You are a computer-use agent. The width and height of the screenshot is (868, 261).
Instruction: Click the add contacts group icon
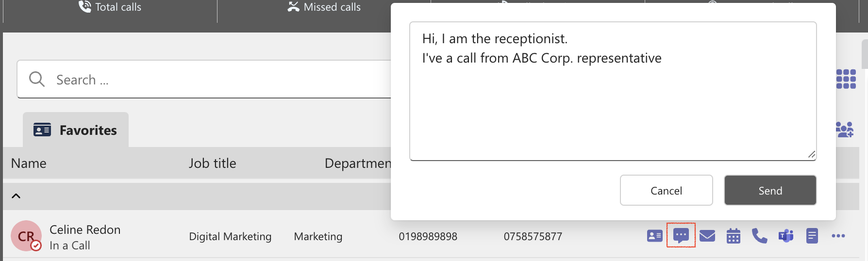tap(845, 130)
